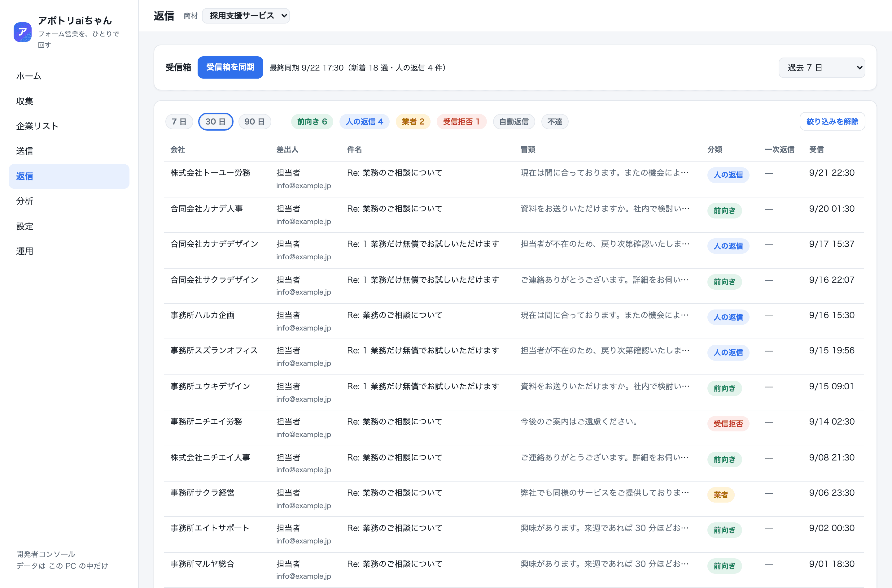Click the 9/21 22:30 received timestamp

[832, 173]
